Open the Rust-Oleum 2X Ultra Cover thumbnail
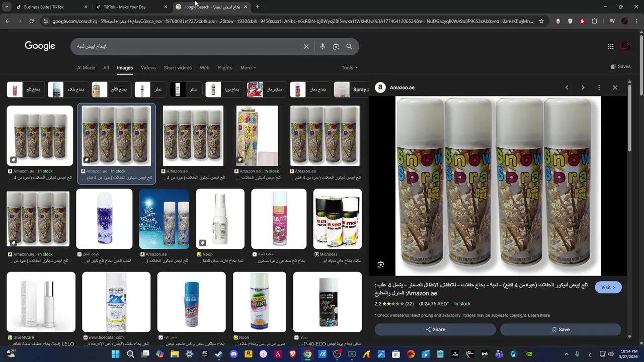 (x=116, y=302)
